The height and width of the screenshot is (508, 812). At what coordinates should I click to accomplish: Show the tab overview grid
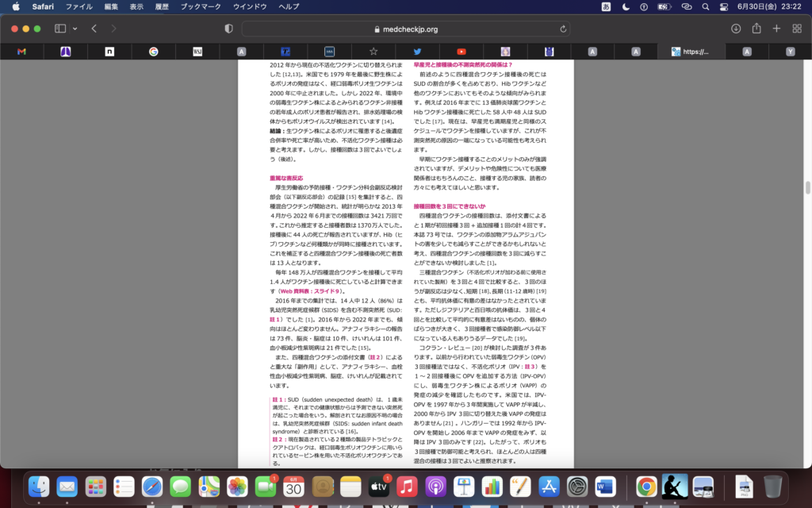pyautogui.click(x=796, y=29)
